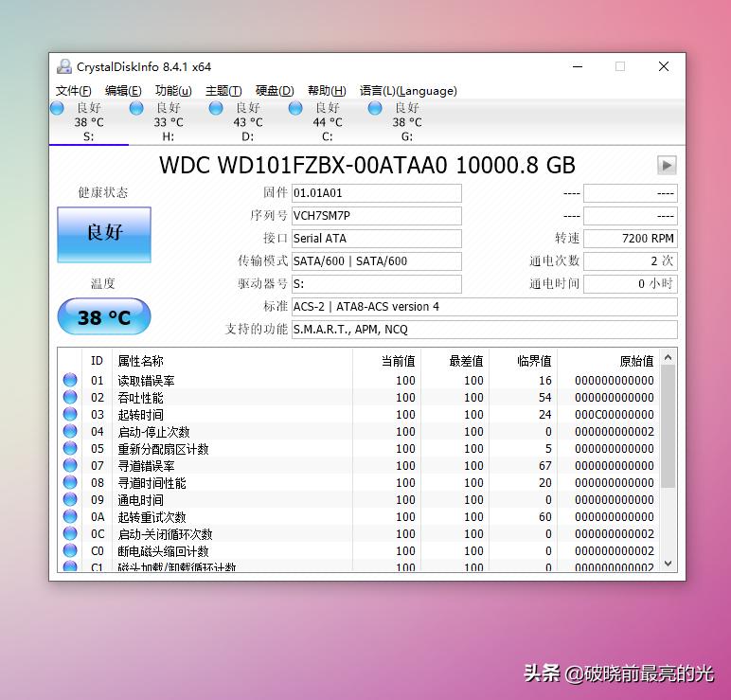
Task: Click status orb for attribute 09 通电时间
Action: 70,499
